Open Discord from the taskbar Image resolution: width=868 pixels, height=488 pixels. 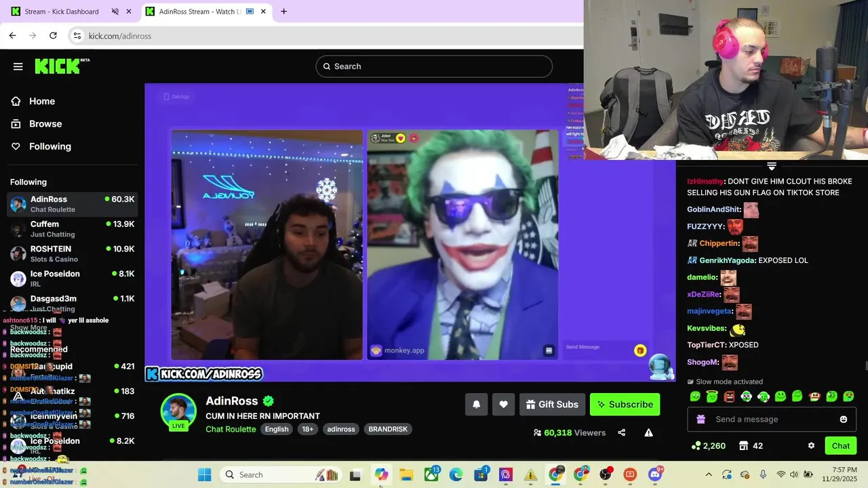point(655,475)
